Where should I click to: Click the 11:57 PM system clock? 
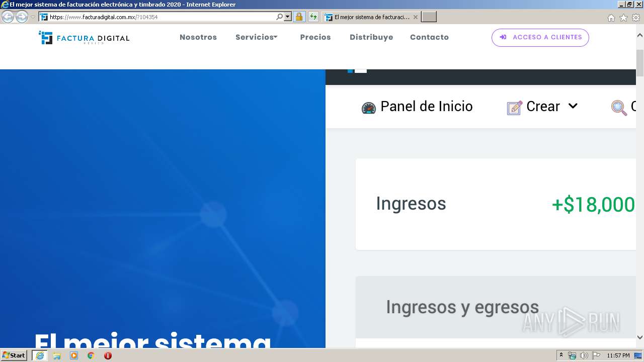click(x=618, y=355)
